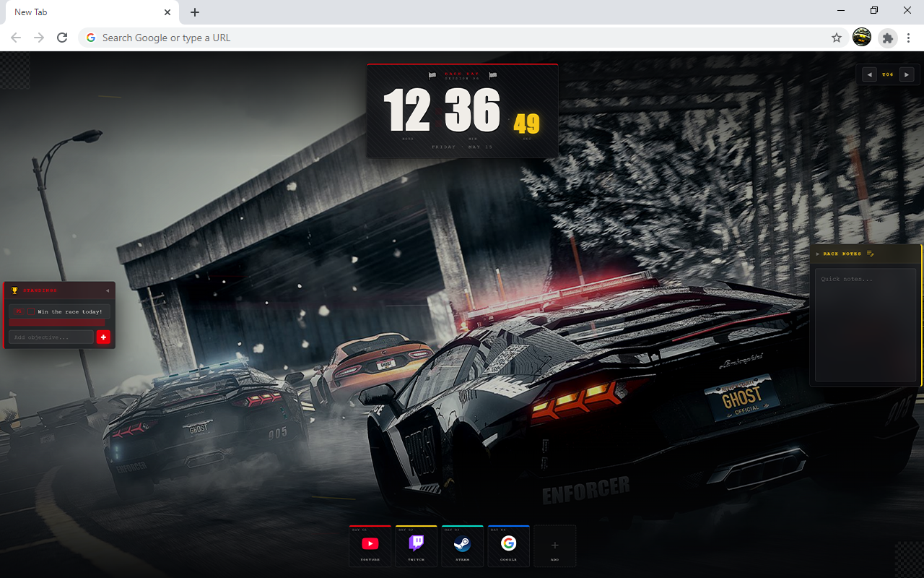The image size is (924, 578).
Task: Click the red bar under the objective
Action: coord(57,323)
